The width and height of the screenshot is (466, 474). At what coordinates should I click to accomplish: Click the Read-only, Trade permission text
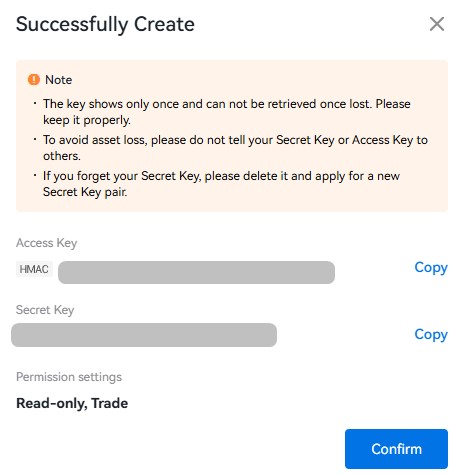point(72,403)
